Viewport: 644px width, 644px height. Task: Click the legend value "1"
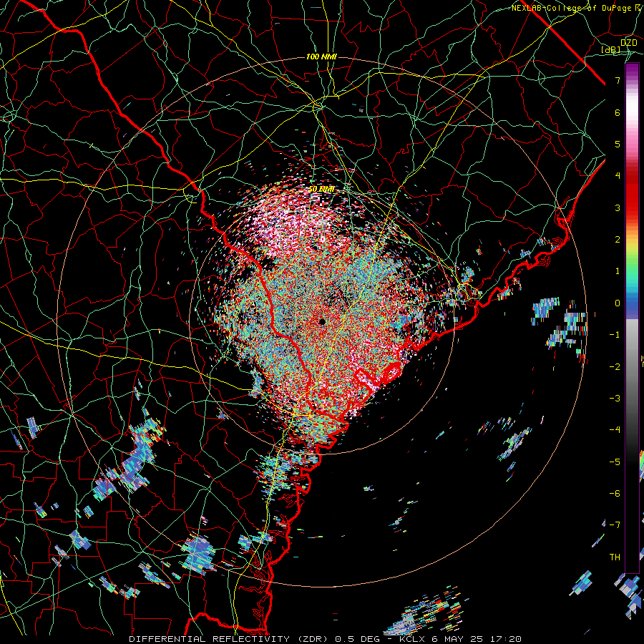tap(618, 271)
